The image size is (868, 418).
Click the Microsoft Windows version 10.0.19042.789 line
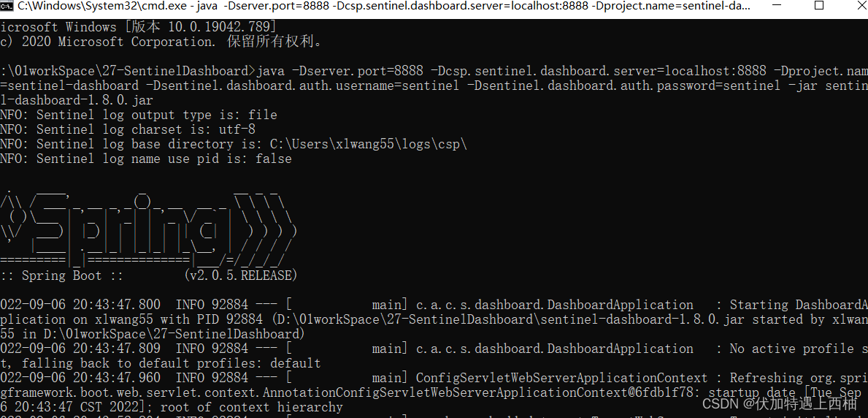pyautogui.click(x=139, y=27)
